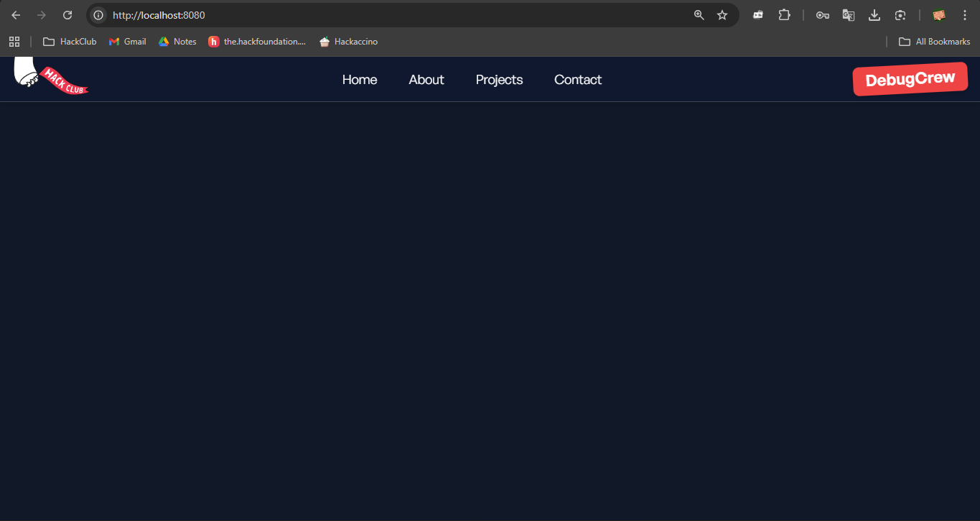
Task: Click the screenshot capture extension icon
Action: point(900,15)
